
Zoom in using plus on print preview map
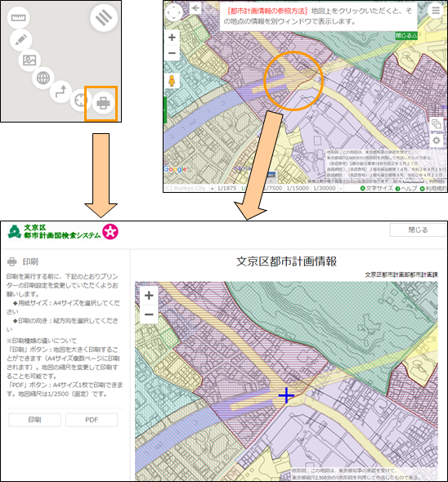pos(149,296)
